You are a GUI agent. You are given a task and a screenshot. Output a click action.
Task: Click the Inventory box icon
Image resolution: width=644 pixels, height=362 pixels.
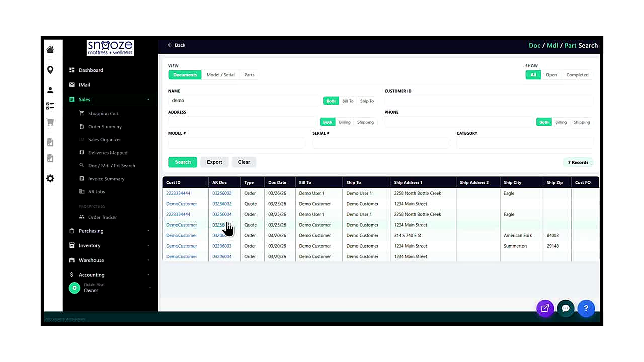click(72, 245)
